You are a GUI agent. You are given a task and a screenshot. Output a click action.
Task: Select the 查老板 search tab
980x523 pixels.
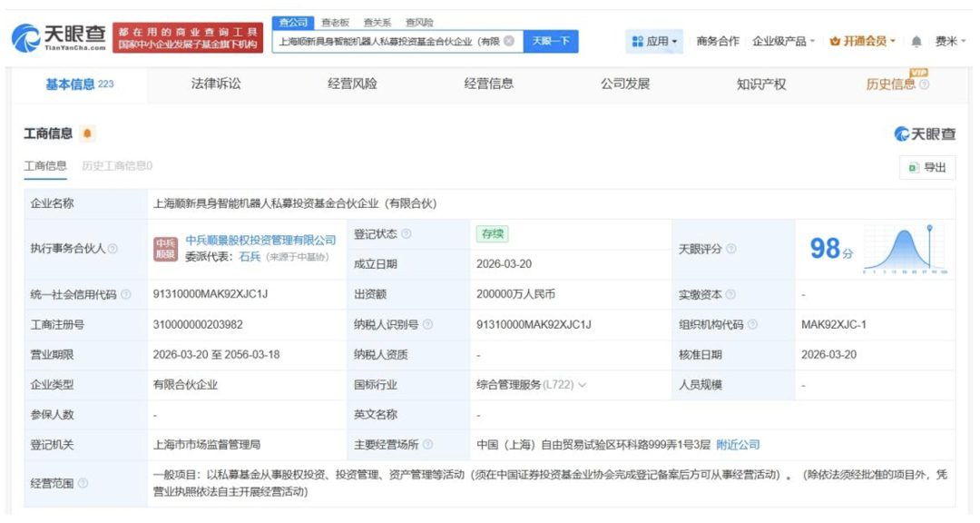click(335, 23)
